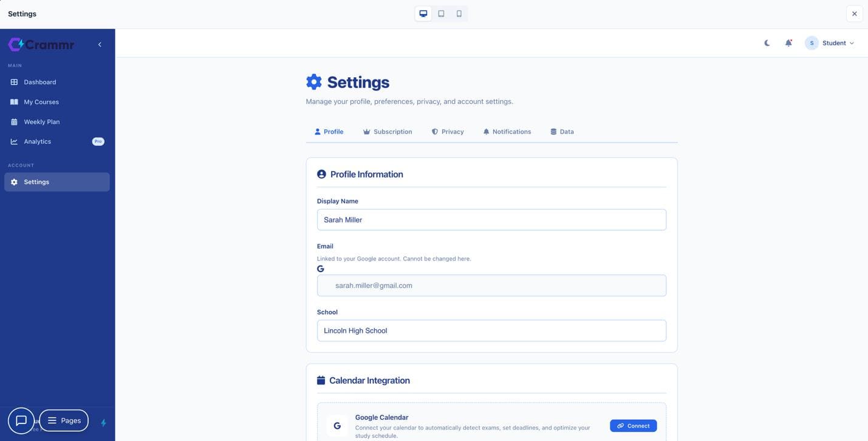868x441 pixels.
Task: Close the Settings preview window
Action: [854, 13]
